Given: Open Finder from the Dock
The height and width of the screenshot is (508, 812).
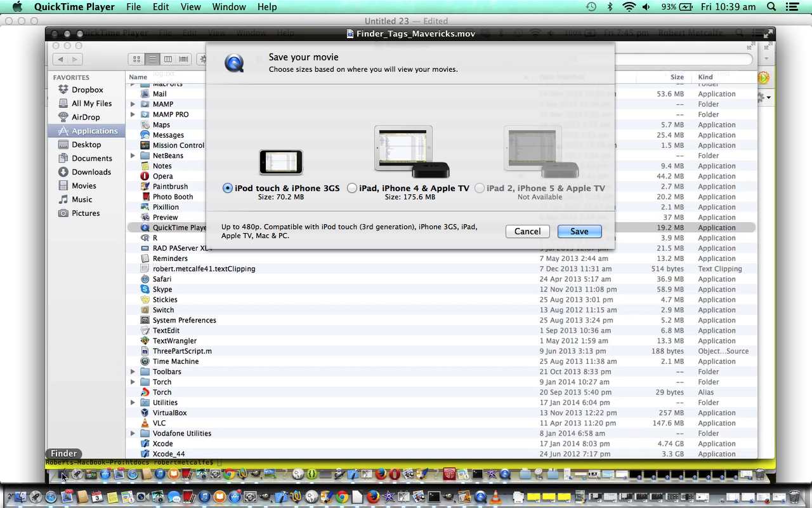Looking at the screenshot, I should 19,497.
